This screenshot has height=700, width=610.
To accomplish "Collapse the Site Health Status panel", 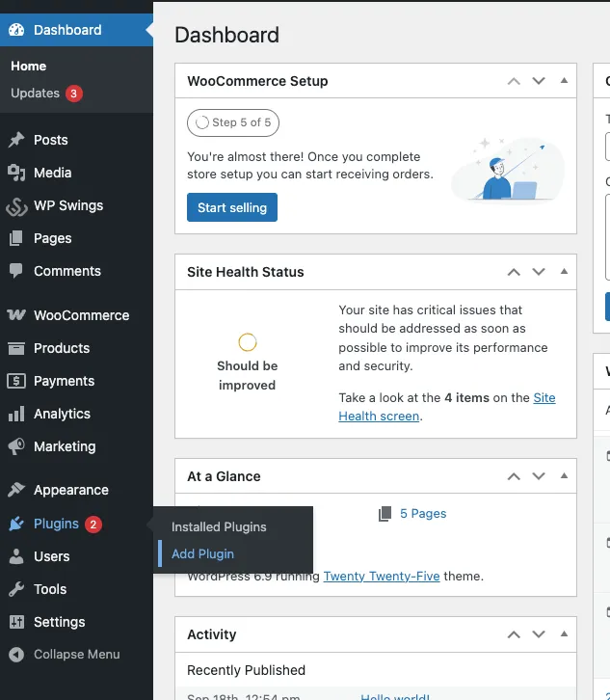I will click(x=564, y=272).
